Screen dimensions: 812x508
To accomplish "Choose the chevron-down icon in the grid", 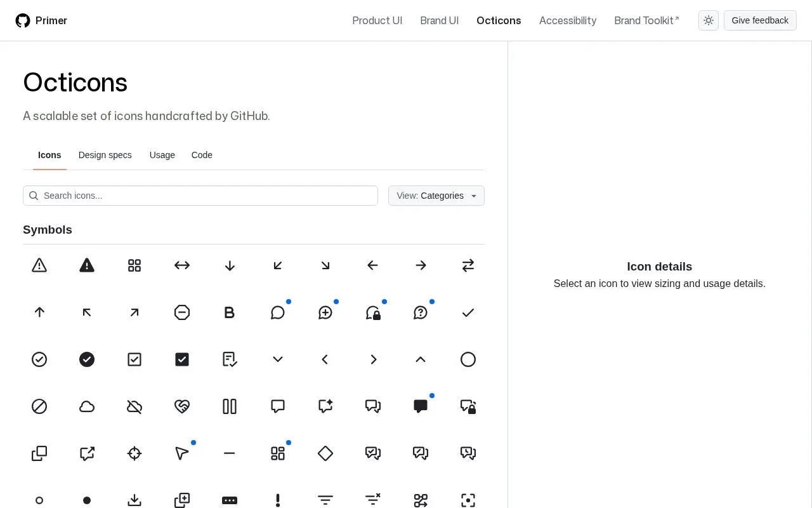I will (x=278, y=359).
